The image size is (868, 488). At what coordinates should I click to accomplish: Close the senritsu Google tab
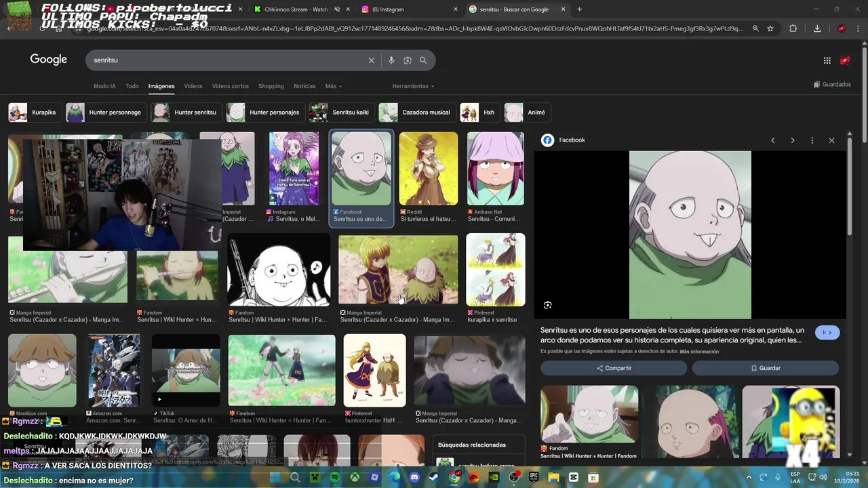564,9
